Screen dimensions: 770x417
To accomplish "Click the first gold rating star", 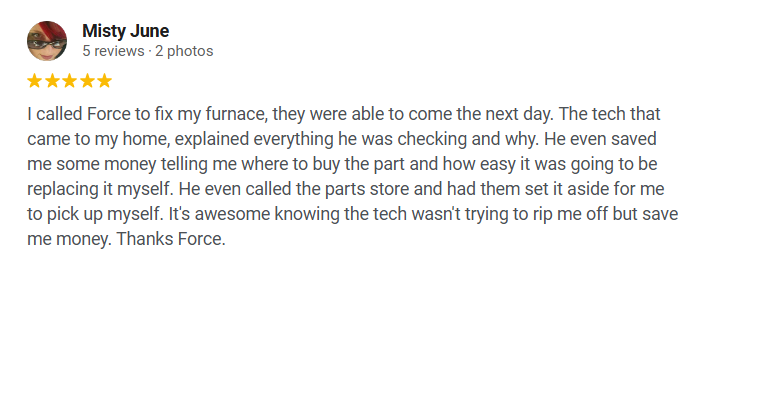I will 34,81.
